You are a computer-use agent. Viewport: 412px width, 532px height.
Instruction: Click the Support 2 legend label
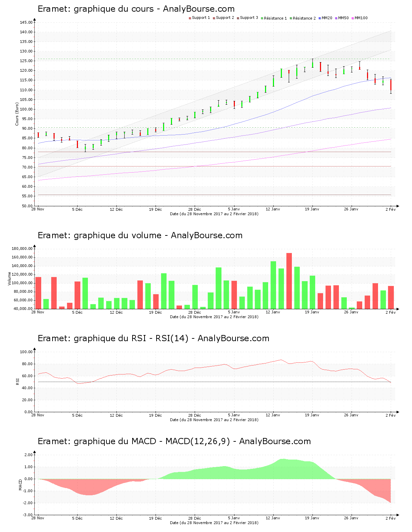tap(225, 18)
